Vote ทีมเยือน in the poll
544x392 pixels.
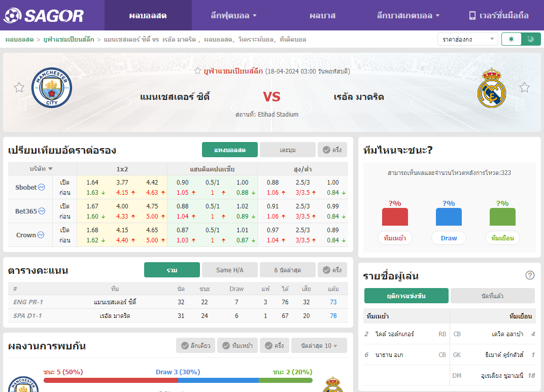(502, 238)
